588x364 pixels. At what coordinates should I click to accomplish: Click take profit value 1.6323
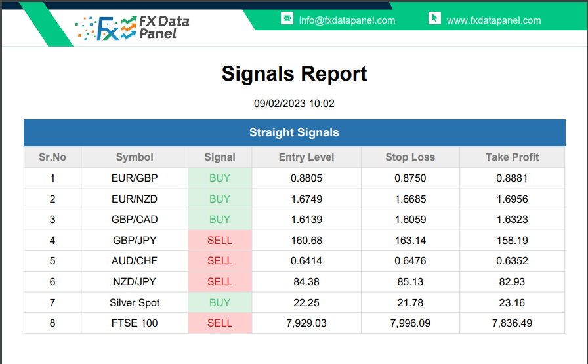[513, 219]
